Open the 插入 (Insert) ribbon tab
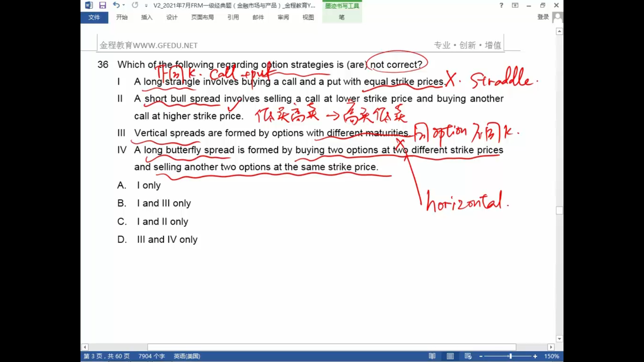The width and height of the screenshot is (644, 362). (147, 17)
